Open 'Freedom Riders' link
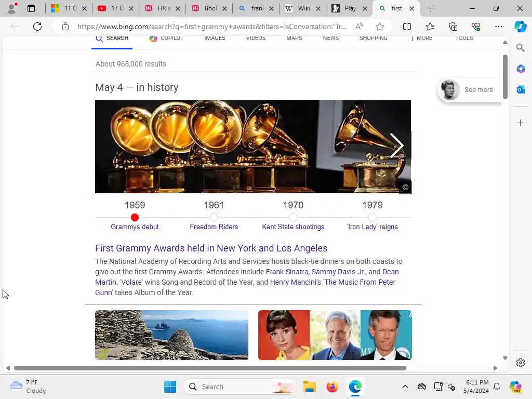532x399 pixels. click(x=214, y=227)
